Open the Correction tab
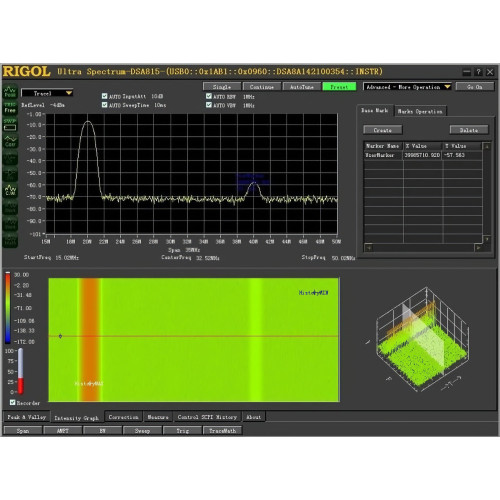500x500 pixels. [123, 417]
